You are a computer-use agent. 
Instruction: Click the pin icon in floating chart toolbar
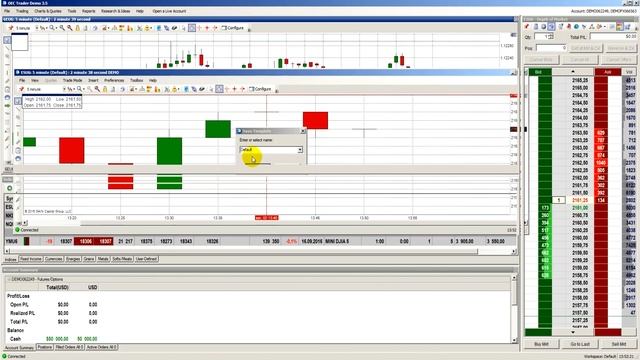tap(22, 89)
